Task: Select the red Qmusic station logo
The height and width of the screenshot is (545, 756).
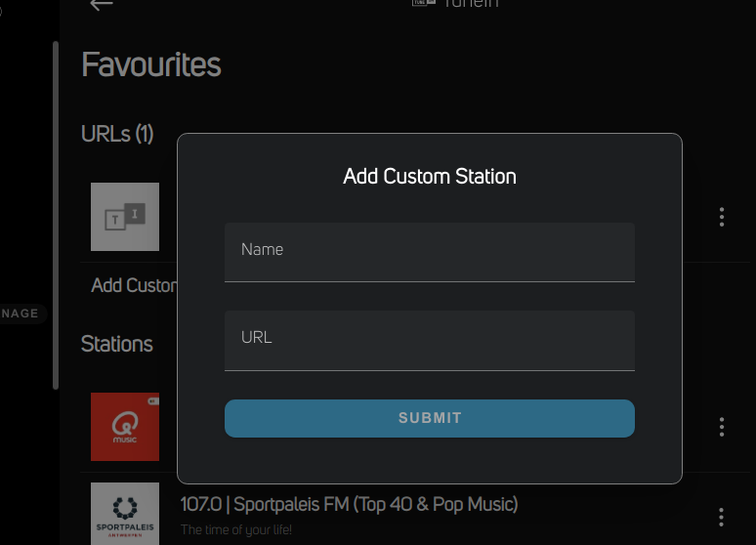Action: click(x=125, y=427)
